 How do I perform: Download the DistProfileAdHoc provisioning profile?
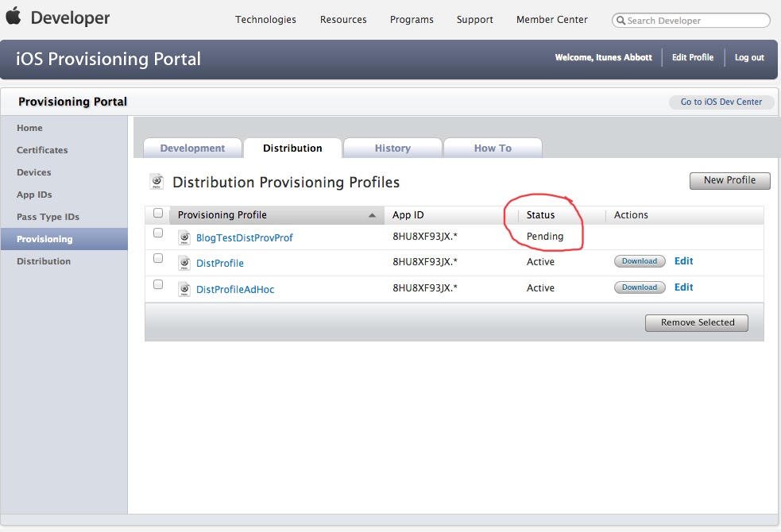[x=640, y=287]
